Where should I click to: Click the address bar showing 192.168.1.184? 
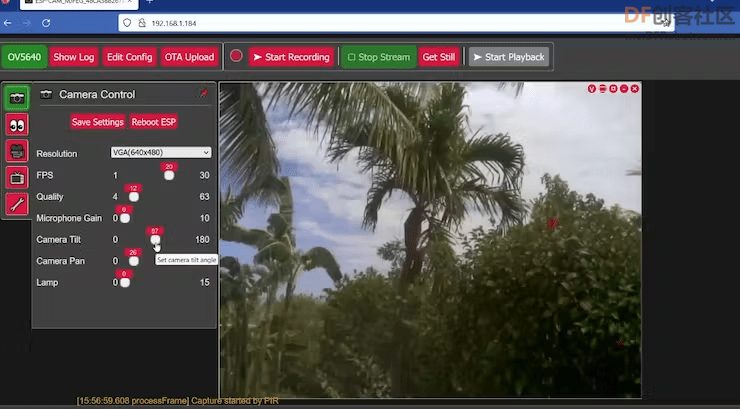coord(395,23)
